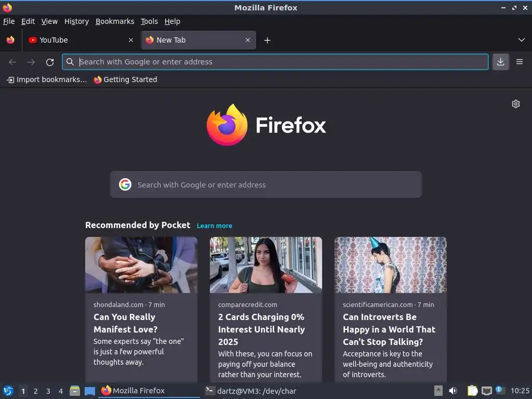Switch to workspace 1 in taskbar
Viewport: 532px width, 399px height.
[x=23, y=391]
